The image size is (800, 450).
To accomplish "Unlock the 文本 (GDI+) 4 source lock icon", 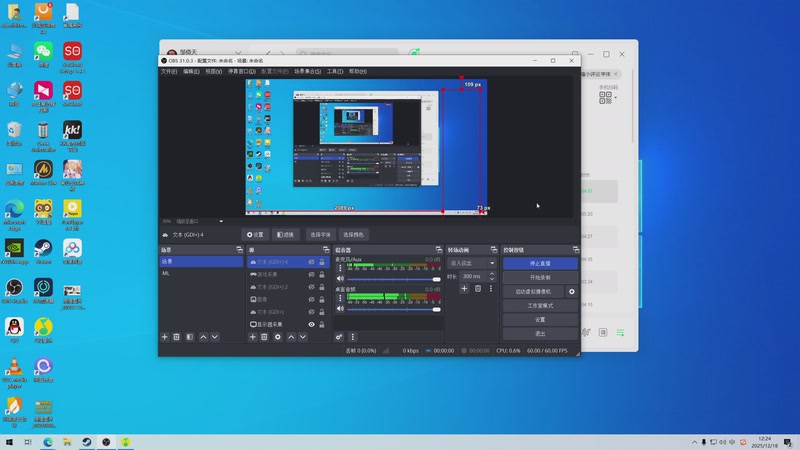I will tap(322, 262).
